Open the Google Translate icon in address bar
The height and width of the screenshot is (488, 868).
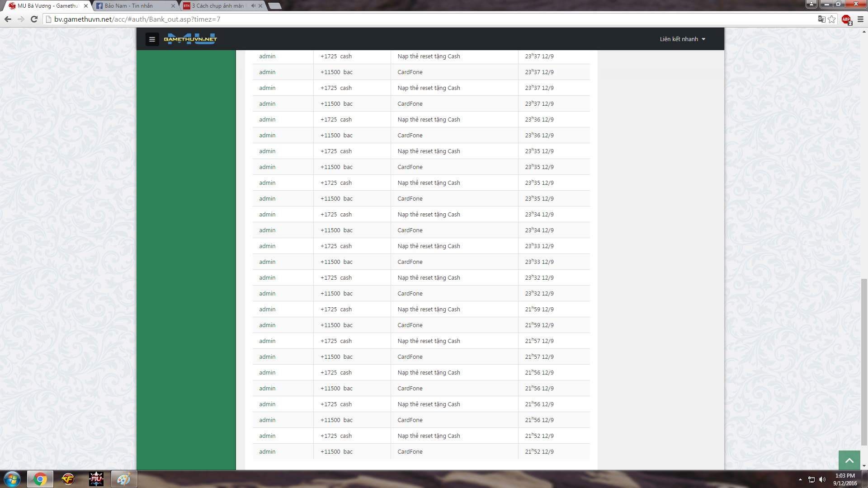pyautogui.click(x=821, y=19)
